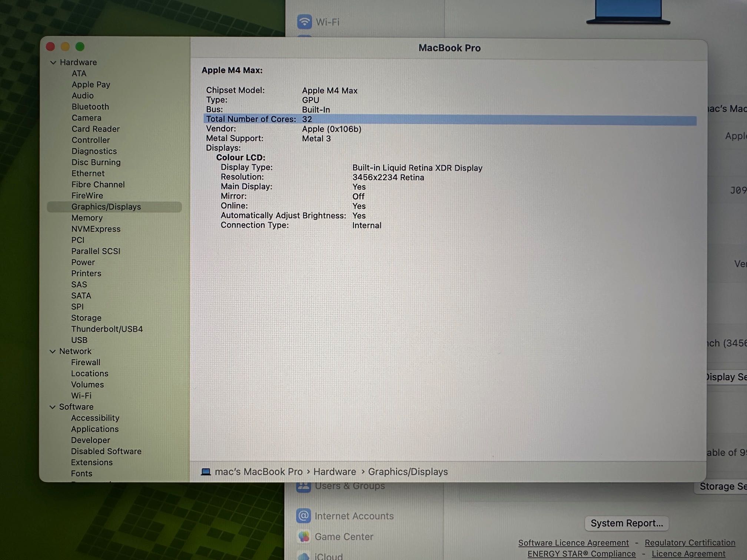
Task: Open SPI entry
Action: [x=77, y=307]
